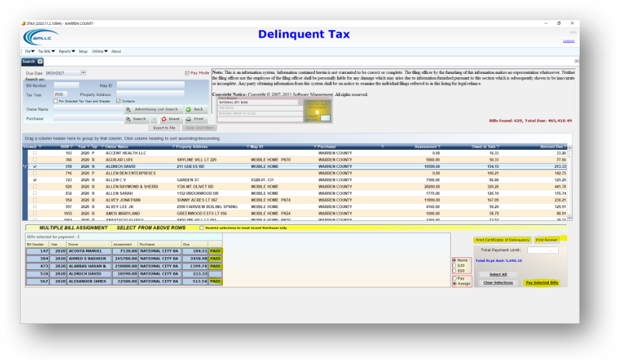Click the Pay Selected Bills button
Screen dimensions: 620x364
click(x=541, y=283)
